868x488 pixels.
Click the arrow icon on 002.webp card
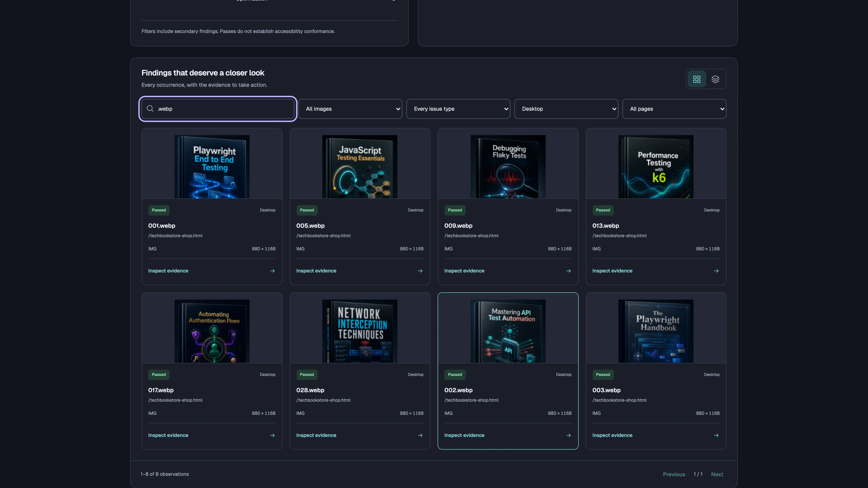coord(568,435)
